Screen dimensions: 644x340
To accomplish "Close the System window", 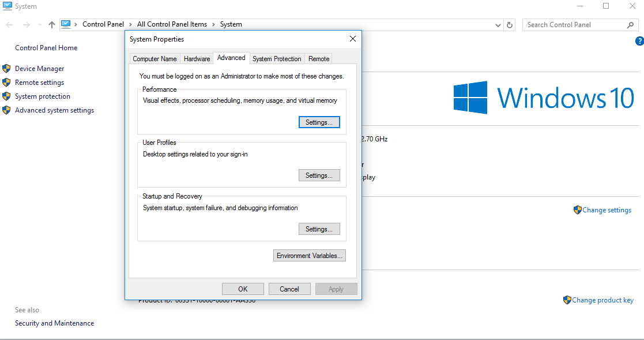I will click(632, 6).
